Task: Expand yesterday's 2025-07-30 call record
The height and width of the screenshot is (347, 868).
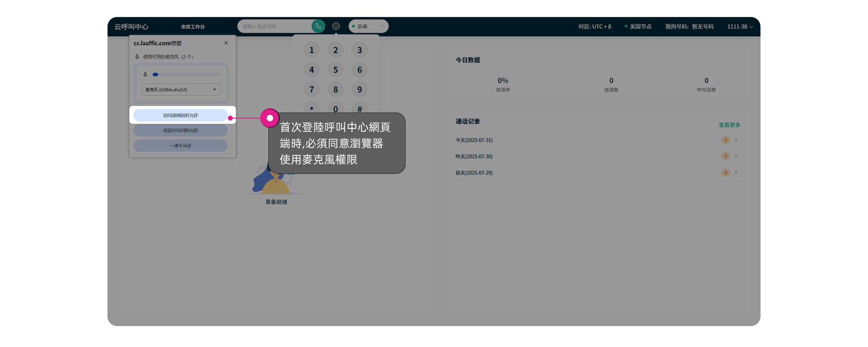Action: point(735,156)
